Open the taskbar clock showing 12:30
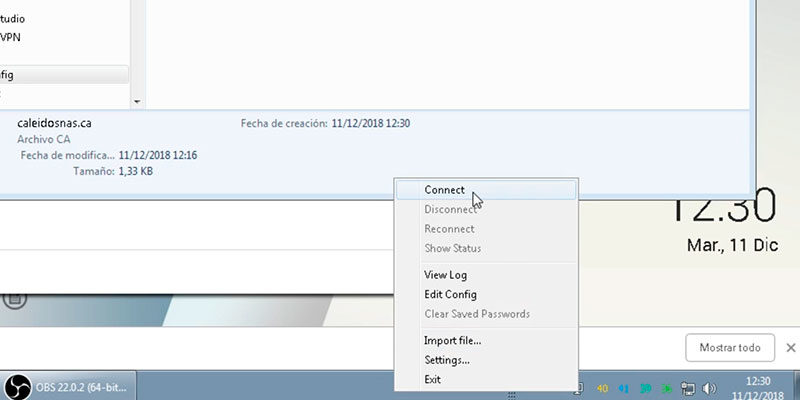The height and width of the screenshot is (400, 800). (x=758, y=388)
